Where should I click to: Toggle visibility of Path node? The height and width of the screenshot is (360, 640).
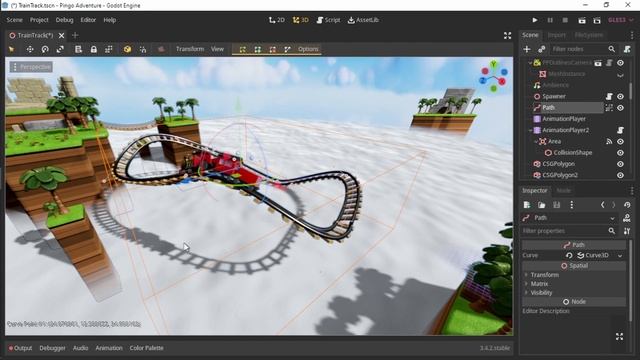[620, 108]
